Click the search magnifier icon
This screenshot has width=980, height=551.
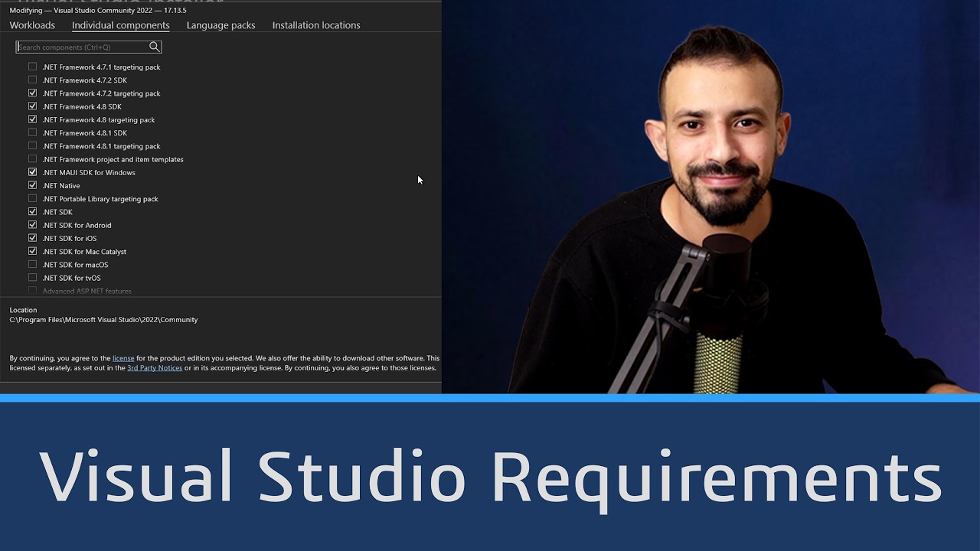click(155, 47)
